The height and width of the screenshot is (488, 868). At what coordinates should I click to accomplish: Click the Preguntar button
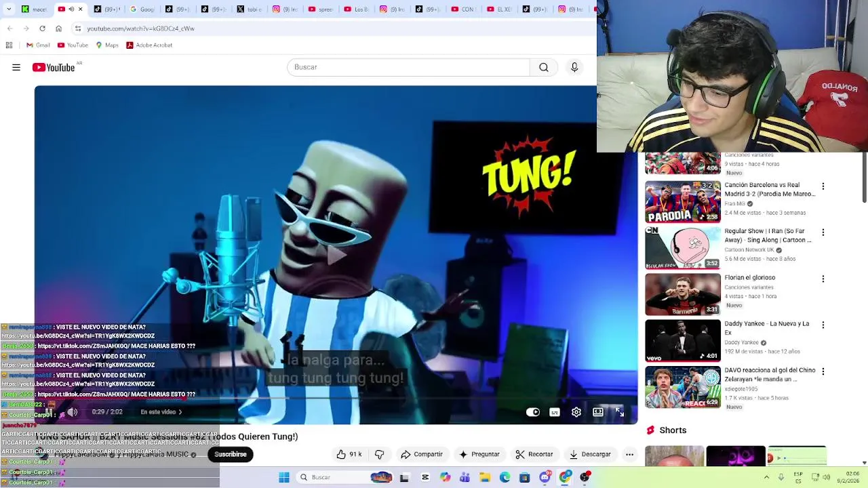coord(479,454)
